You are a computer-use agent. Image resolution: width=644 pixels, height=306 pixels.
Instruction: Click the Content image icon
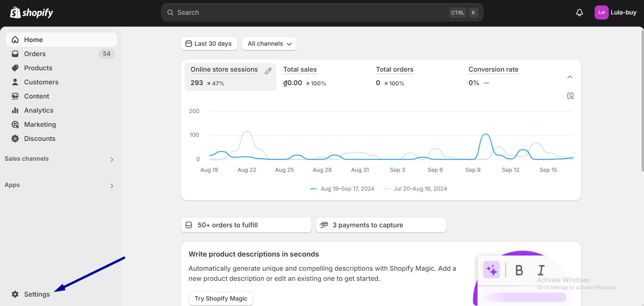(15, 96)
